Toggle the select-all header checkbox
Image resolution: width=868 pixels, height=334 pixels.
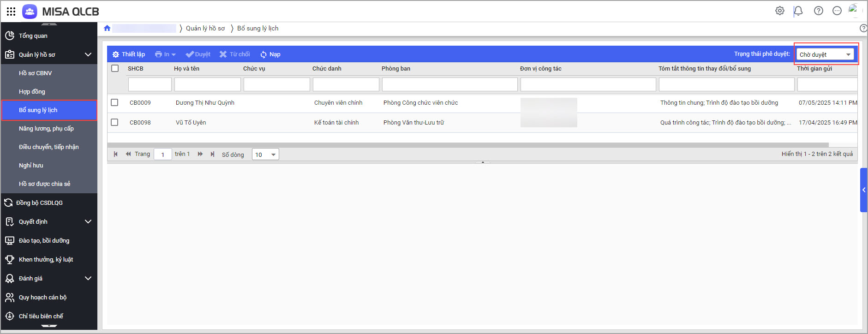(115, 68)
